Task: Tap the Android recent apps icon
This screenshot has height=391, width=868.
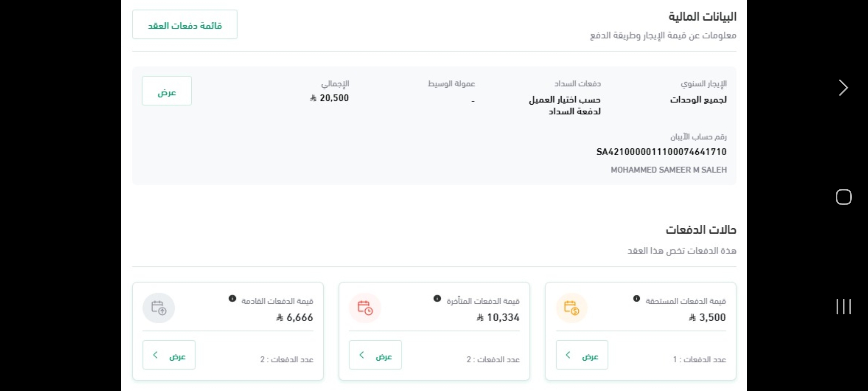Action: (x=843, y=307)
